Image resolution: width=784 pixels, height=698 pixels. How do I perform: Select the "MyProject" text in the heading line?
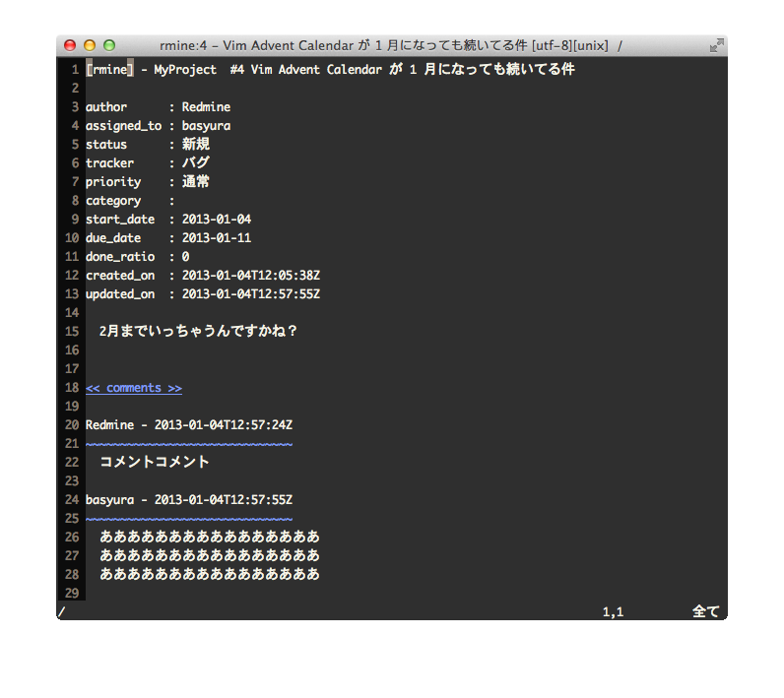pos(185,70)
